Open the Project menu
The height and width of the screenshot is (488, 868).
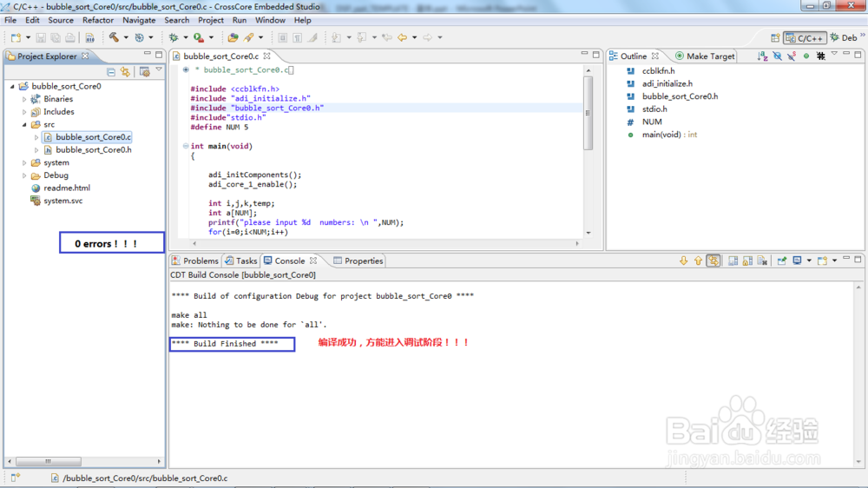point(211,20)
